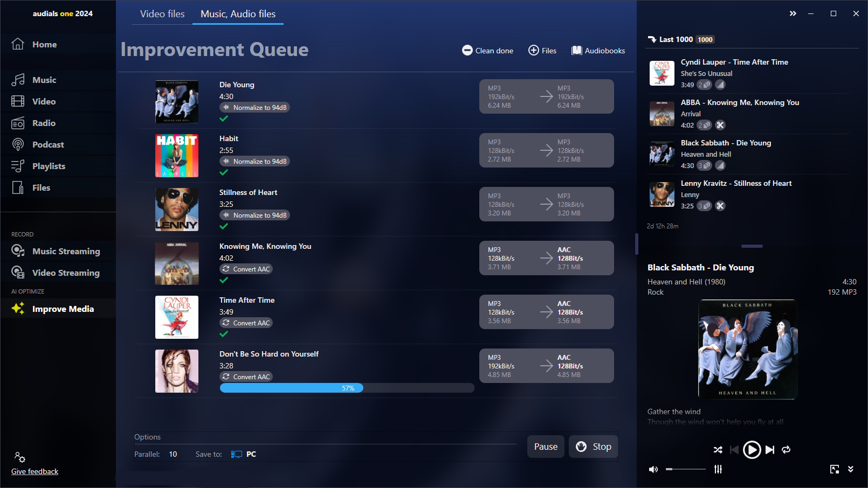The height and width of the screenshot is (488, 868).
Task: Click the 57% conversion progress bar
Action: (347, 388)
